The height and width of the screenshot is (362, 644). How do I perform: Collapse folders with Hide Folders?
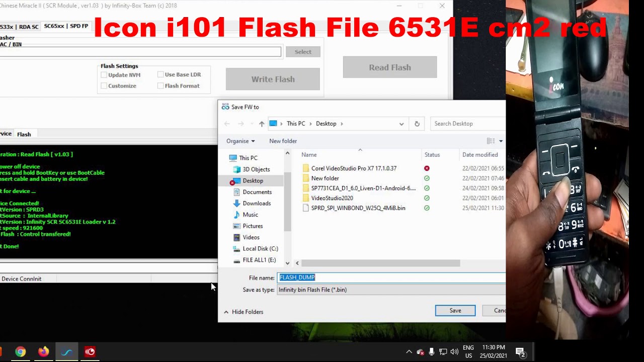point(244,312)
